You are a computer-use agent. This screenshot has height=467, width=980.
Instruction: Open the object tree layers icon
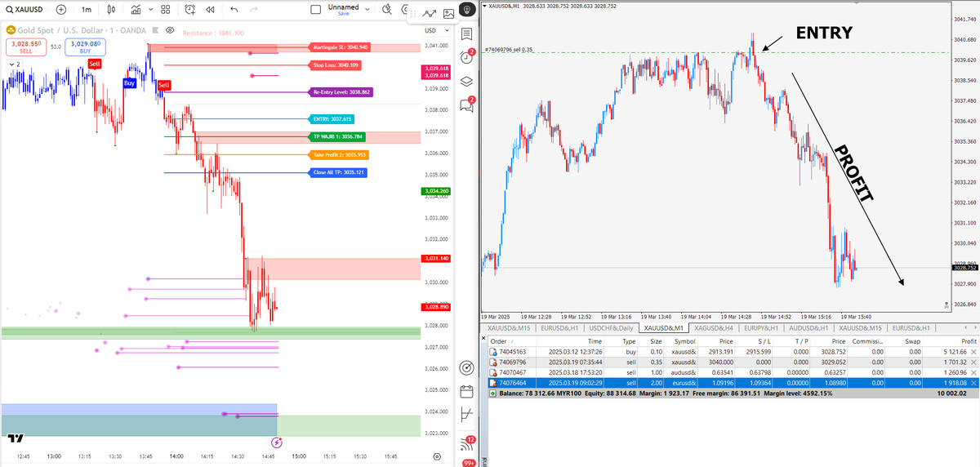point(466,81)
